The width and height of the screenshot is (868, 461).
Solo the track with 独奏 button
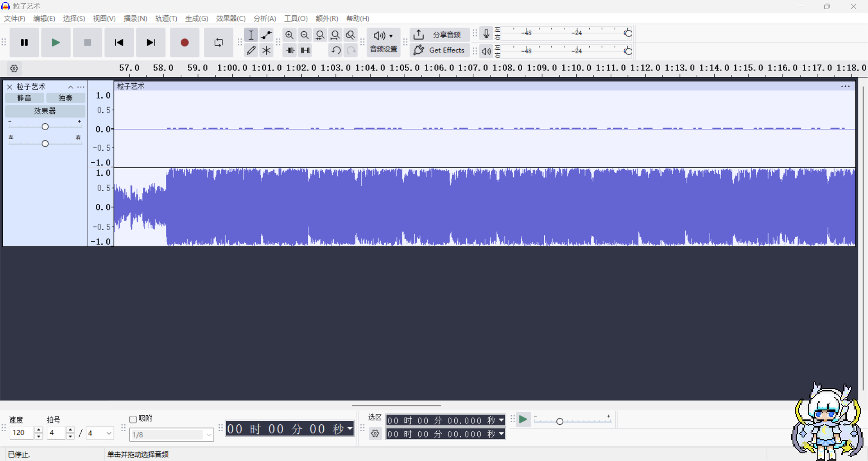(x=66, y=98)
